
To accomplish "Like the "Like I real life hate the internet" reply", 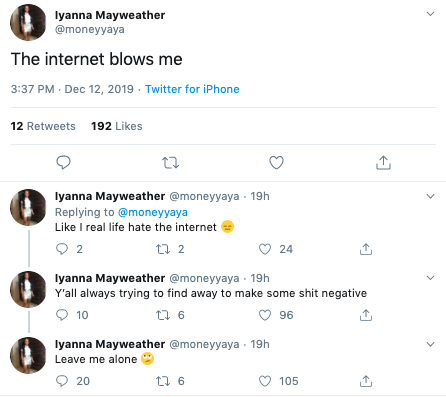I will coord(265,249).
